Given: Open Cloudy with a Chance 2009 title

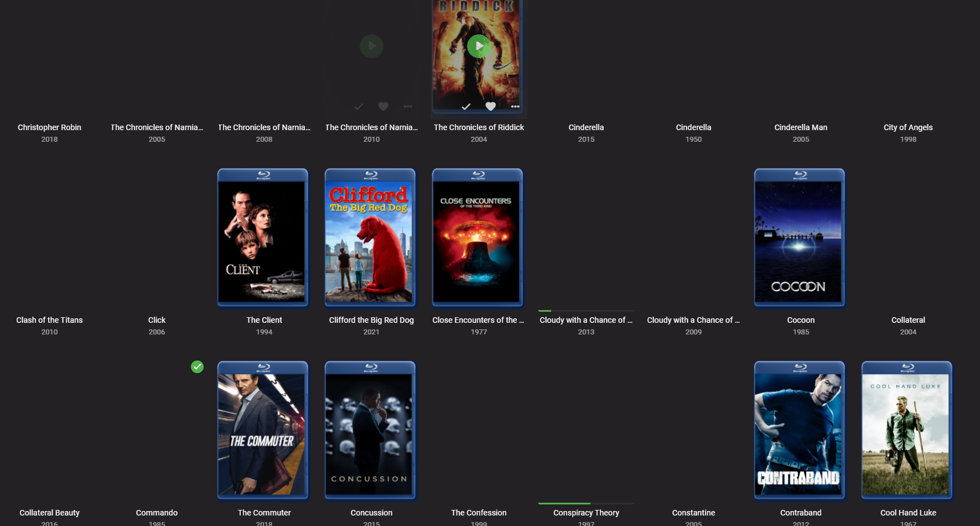Looking at the screenshot, I should pos(693,320).
